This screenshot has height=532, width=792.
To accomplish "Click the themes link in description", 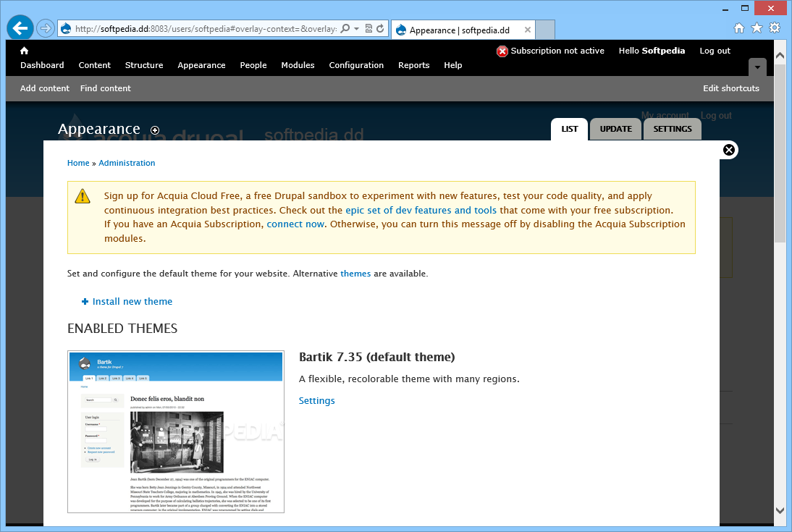I will 355,274.
